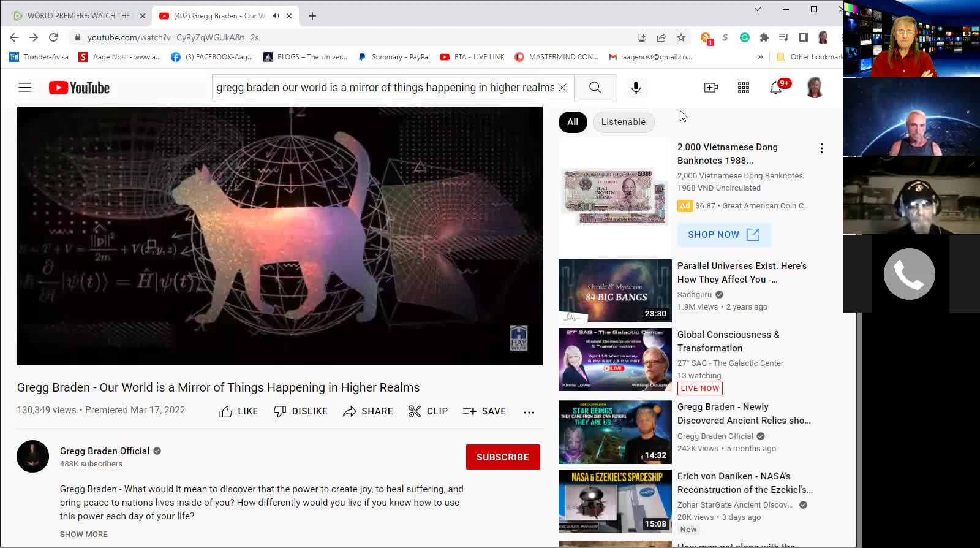Open more actions ellipsis under video
980x548 pixels.
(x=529, y=412)
